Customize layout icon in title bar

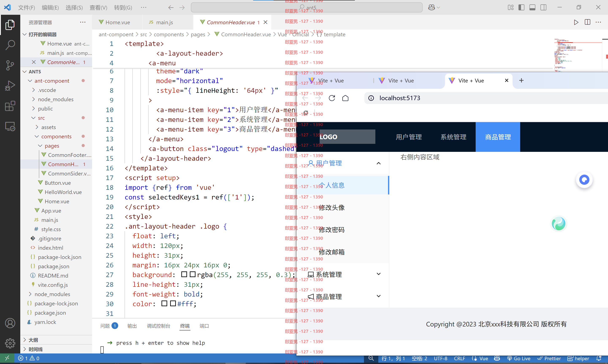click(510, 8)
